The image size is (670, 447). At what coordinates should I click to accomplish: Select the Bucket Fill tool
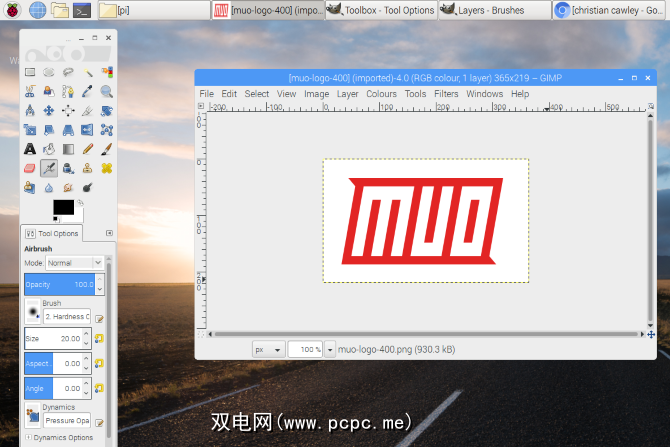(x=49, y=149)
